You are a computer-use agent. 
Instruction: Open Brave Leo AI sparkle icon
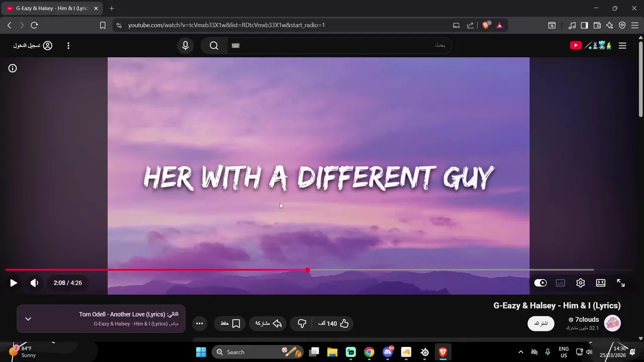[610, 25]
